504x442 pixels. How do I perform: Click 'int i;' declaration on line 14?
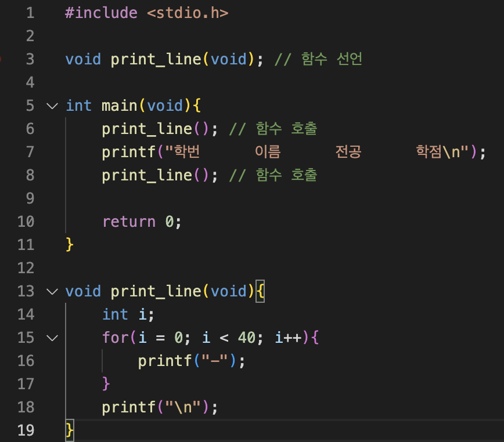pyautogui.click(x=128, y=314)
